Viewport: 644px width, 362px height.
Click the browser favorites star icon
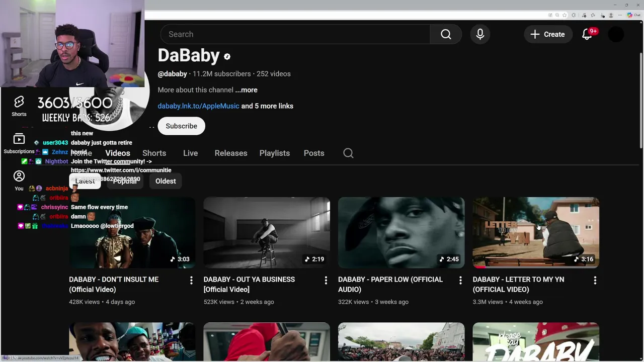coord(565,15)
